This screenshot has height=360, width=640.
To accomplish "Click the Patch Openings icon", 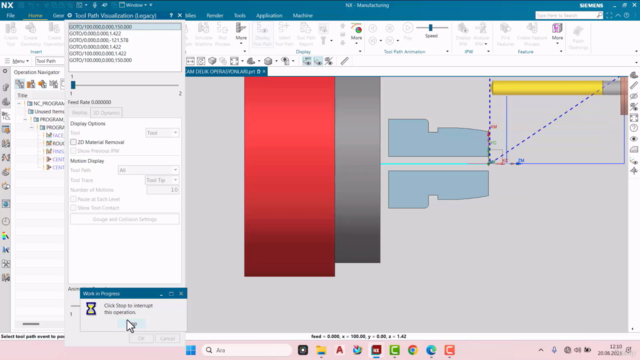I will 578,37.
